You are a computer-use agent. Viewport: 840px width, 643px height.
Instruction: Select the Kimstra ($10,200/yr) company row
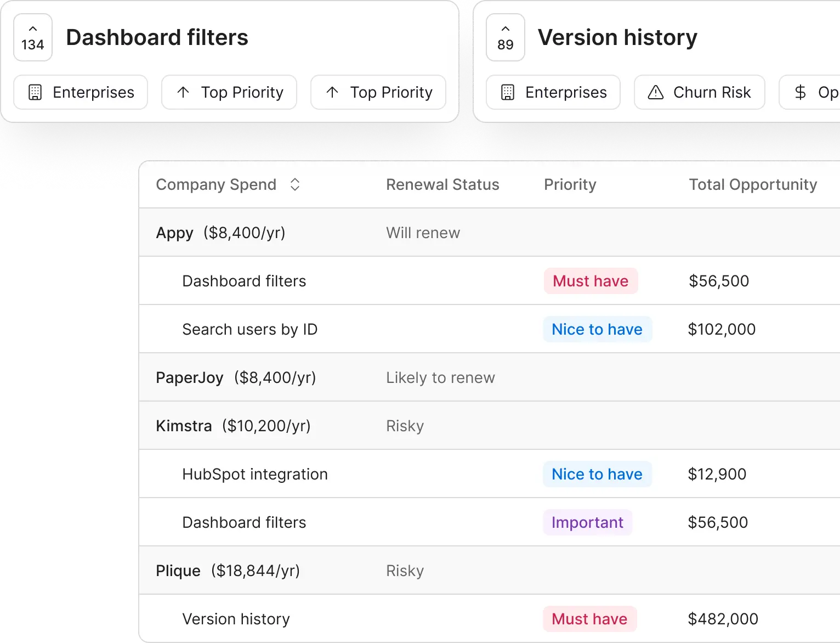pos(489,426)
